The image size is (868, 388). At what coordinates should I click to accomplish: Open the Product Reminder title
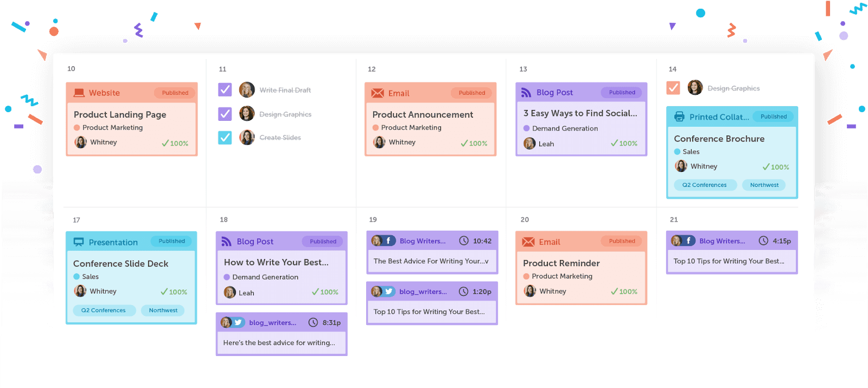coord(561,263)
